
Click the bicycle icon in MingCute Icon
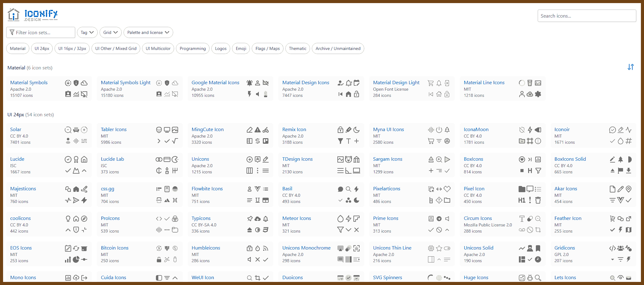[266, 130]
